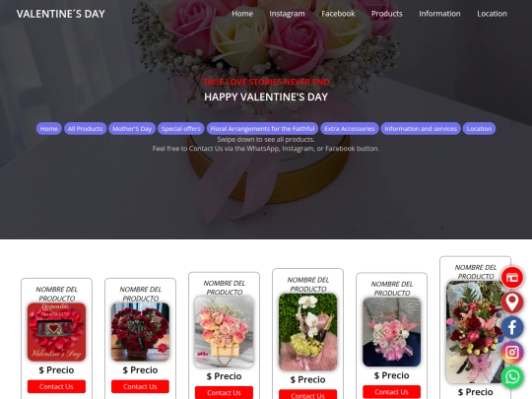Screen dimensions: 532x399
Task: Open the floating Instagram icon
Action: (512, 352)
